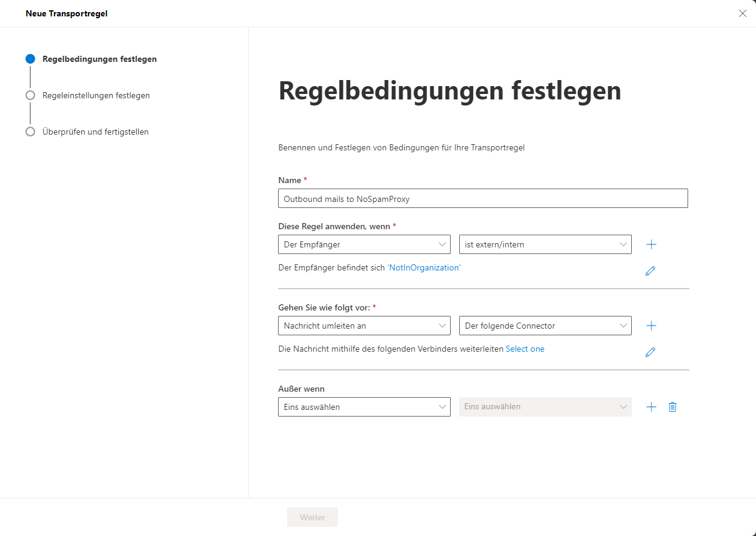Close the Neue Transportregel dialog
The height and width of the screenshot is (536, 756).
click(x=743, y=13)
